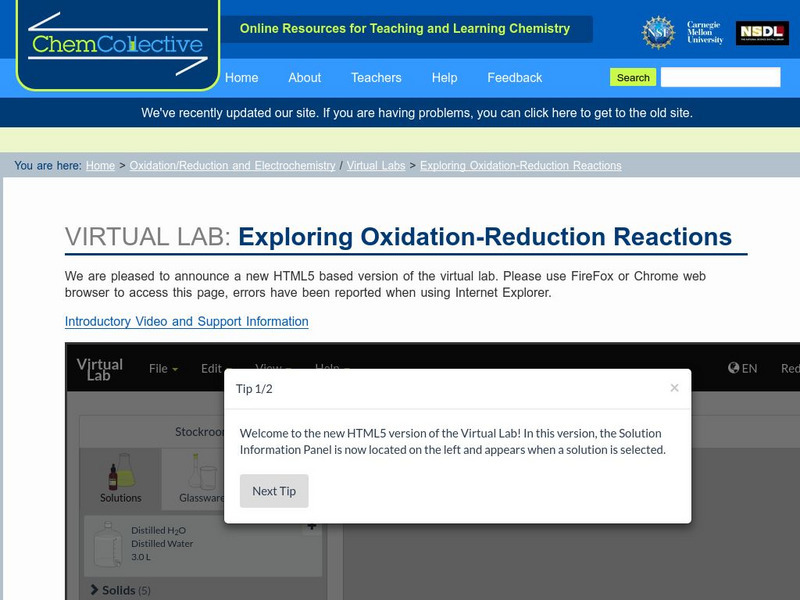Click the Search button

[x=632, y=76]
